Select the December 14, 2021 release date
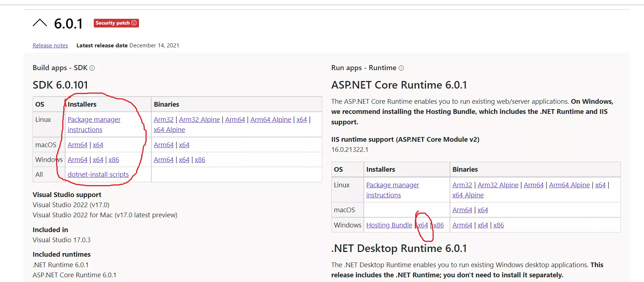644x282 pixels. click(154, 46)
